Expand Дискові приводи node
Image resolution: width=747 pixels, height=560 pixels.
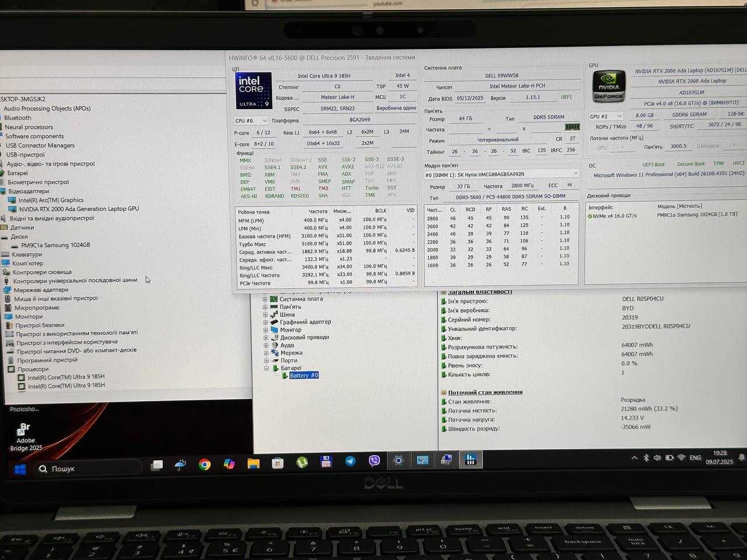(x=265, y=337)
